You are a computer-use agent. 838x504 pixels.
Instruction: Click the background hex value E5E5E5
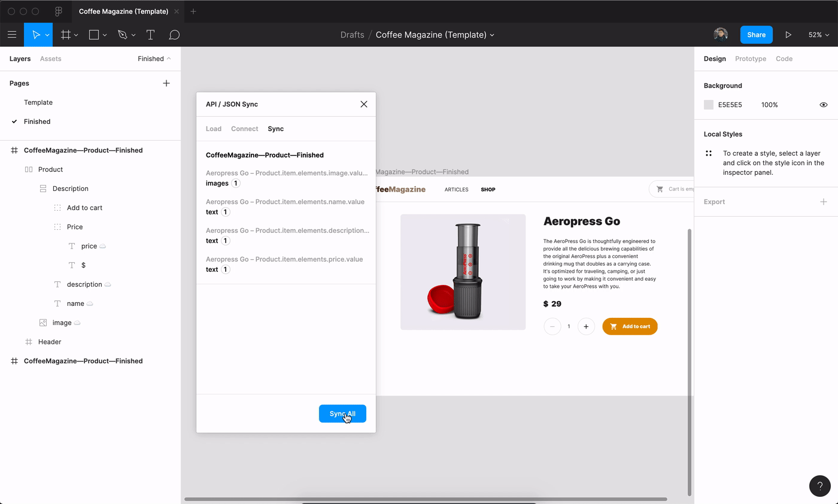(x=730, y=105)
